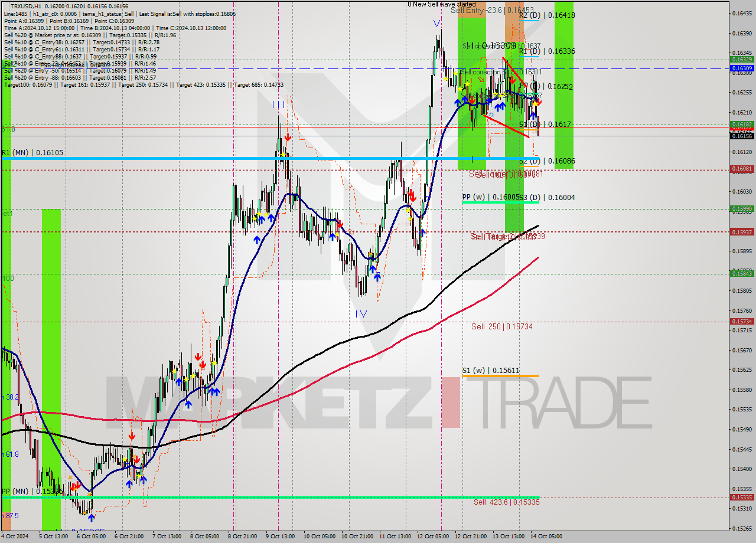Screen dimensions: 756x543
Task: Click the black 0.16156 current price tag
Action: 742,136
